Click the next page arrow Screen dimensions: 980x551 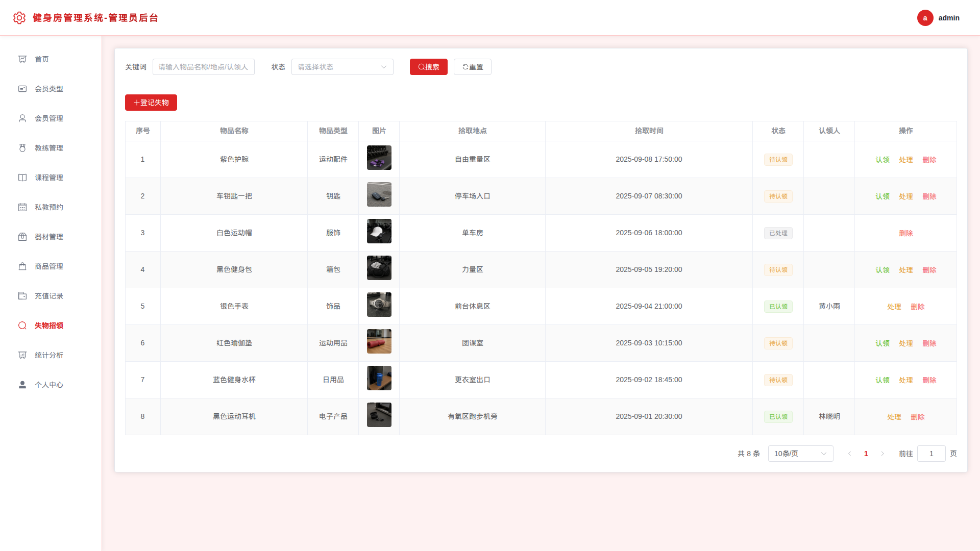882,454
